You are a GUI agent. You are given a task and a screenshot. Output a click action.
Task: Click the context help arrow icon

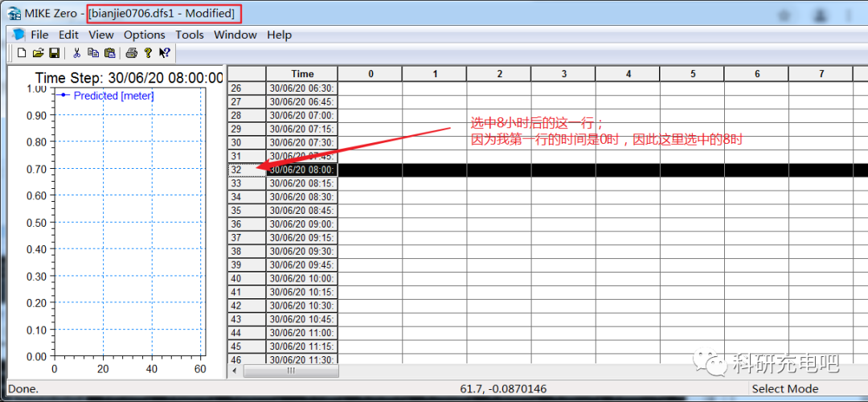[165, 53]
